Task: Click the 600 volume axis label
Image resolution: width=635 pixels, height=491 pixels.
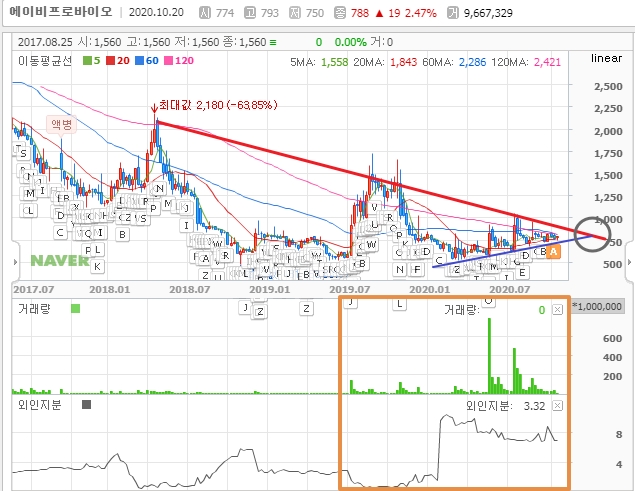Action: [612, 339]
